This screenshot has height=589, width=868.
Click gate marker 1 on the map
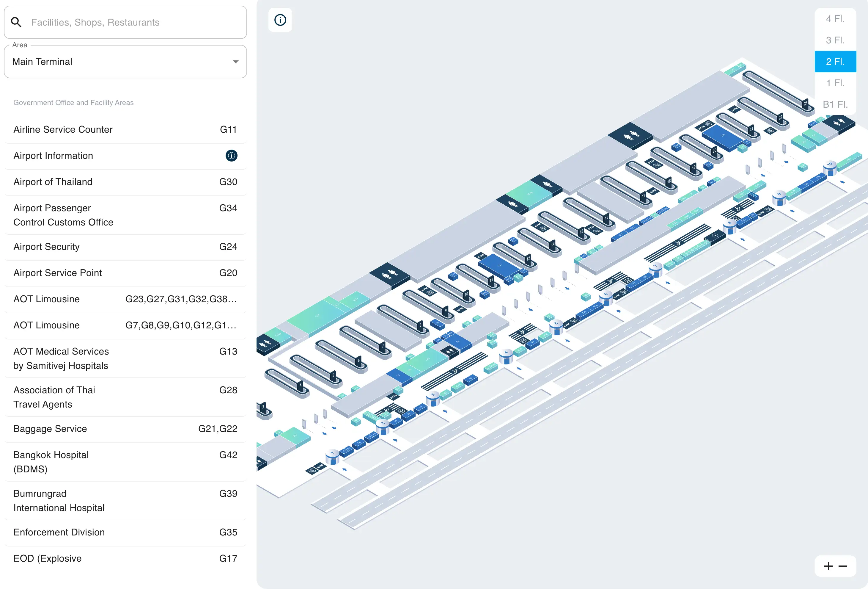coord(332,452)
